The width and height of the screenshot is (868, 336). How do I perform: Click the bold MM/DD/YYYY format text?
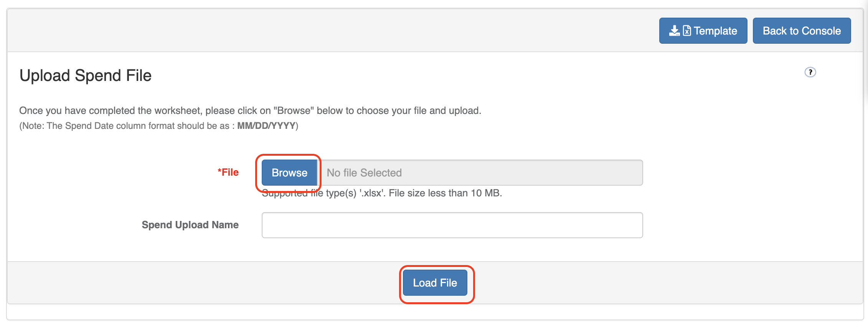(x=266, y=126)
